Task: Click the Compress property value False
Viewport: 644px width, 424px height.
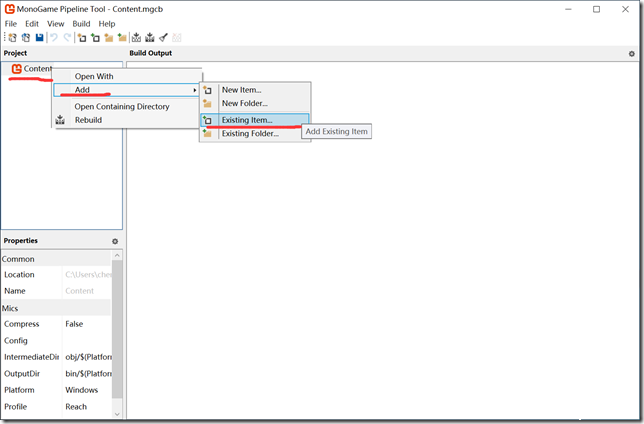Action: (74, 324)
